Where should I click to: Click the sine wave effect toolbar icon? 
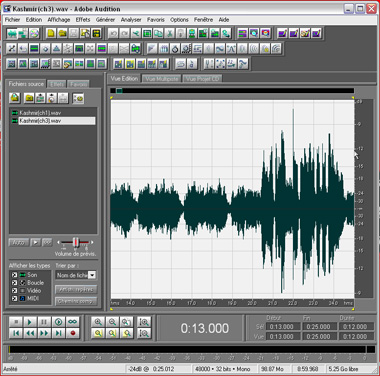point(220,49)
